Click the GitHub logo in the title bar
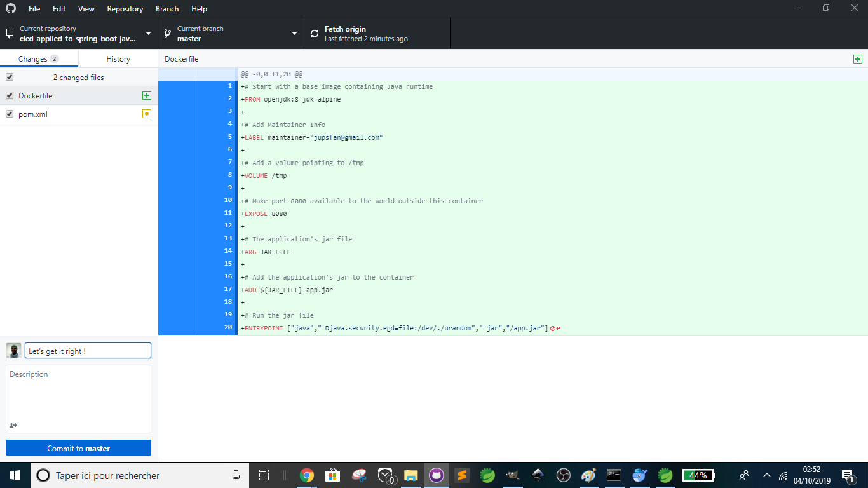868x488 pixels. (10, 9)
